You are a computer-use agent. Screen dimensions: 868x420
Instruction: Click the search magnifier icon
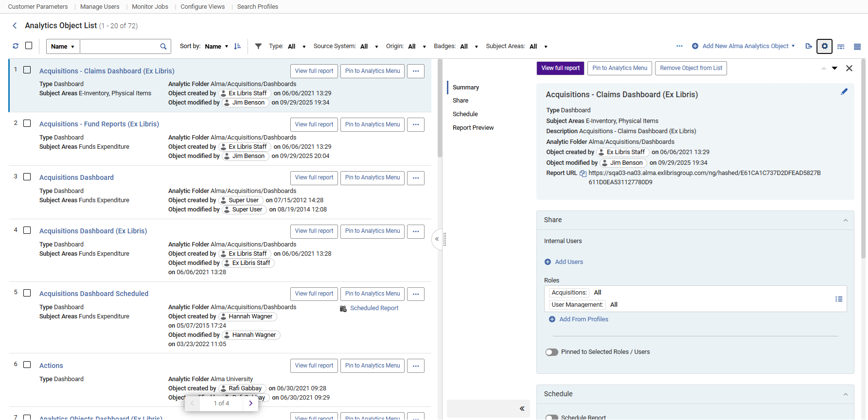coord(163,47)
